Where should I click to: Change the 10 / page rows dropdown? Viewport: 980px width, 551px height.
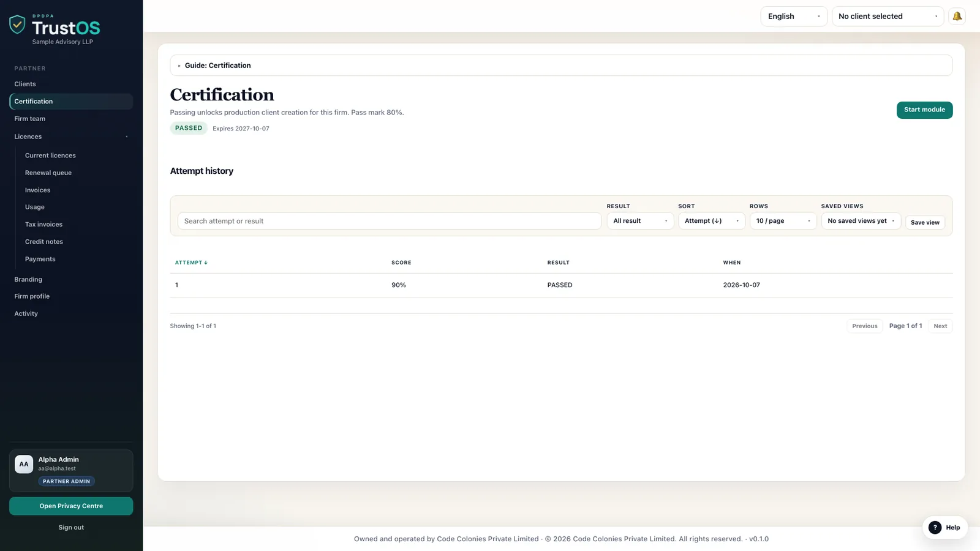click(x=783, y=221)
